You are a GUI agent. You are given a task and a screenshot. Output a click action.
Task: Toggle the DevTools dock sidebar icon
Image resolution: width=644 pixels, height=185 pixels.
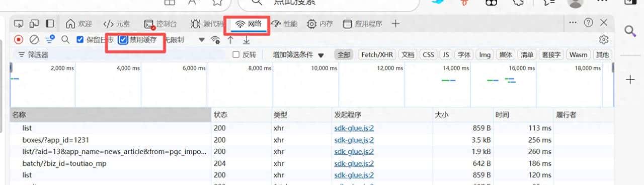coord(50,24)
